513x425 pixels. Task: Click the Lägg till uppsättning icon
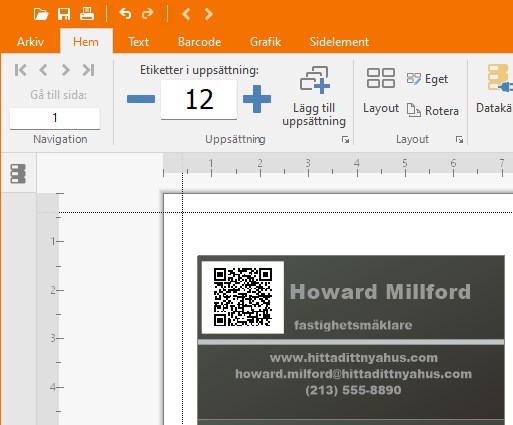point(314,80)
